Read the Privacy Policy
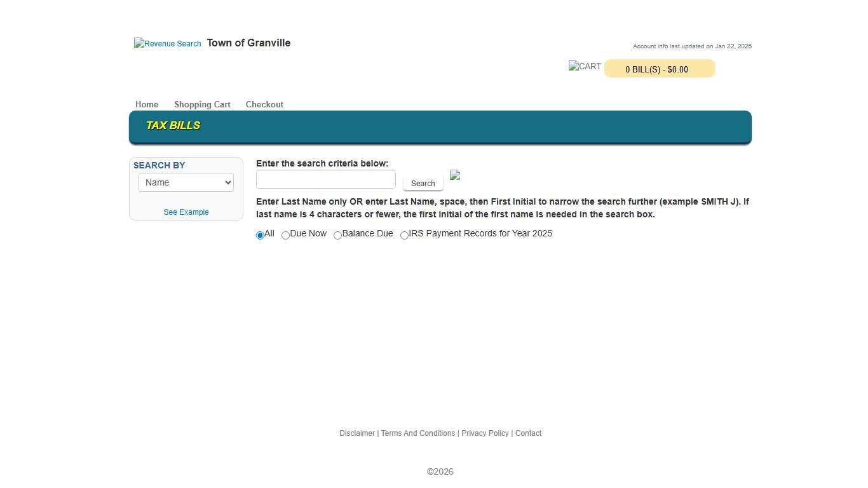 pos(485,433)
